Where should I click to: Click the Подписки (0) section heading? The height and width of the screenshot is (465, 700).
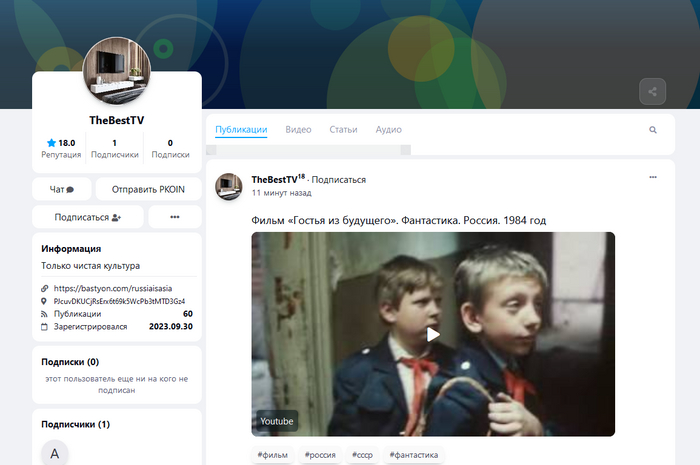70,361
